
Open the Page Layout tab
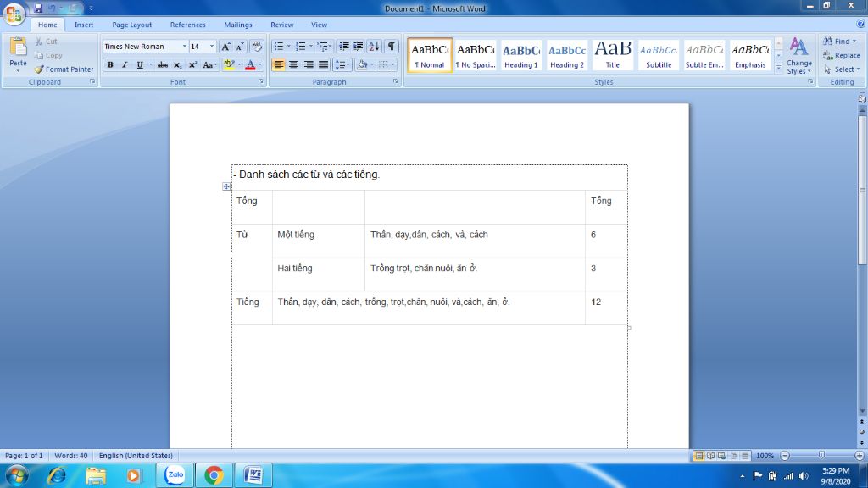click(x=132, y=25)
